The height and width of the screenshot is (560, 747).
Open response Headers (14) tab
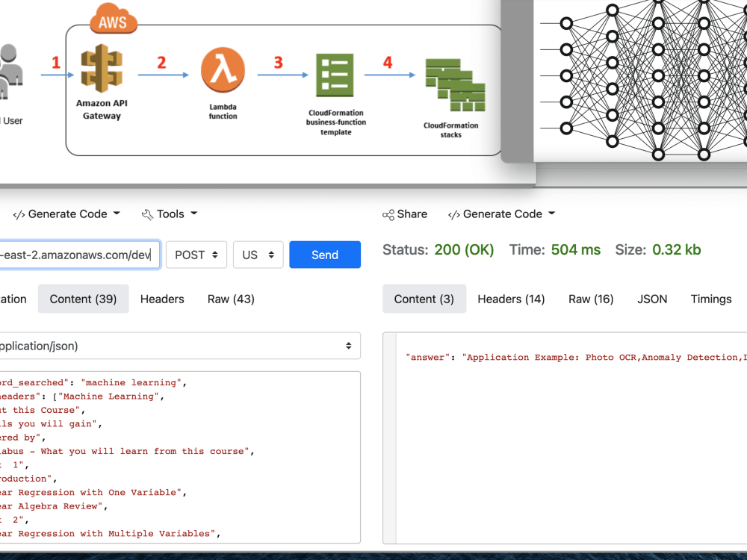pyautogui.click(x=511, y=299)
